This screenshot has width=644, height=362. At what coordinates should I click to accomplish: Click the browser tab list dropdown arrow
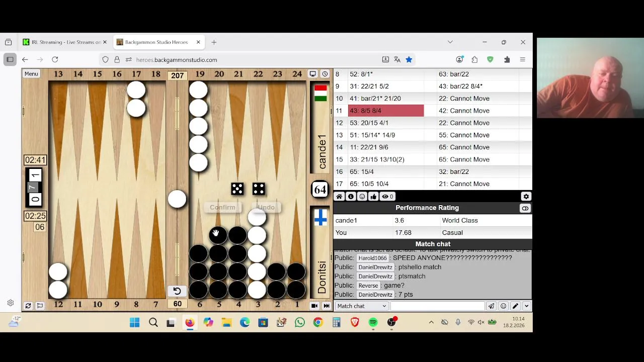450,42
